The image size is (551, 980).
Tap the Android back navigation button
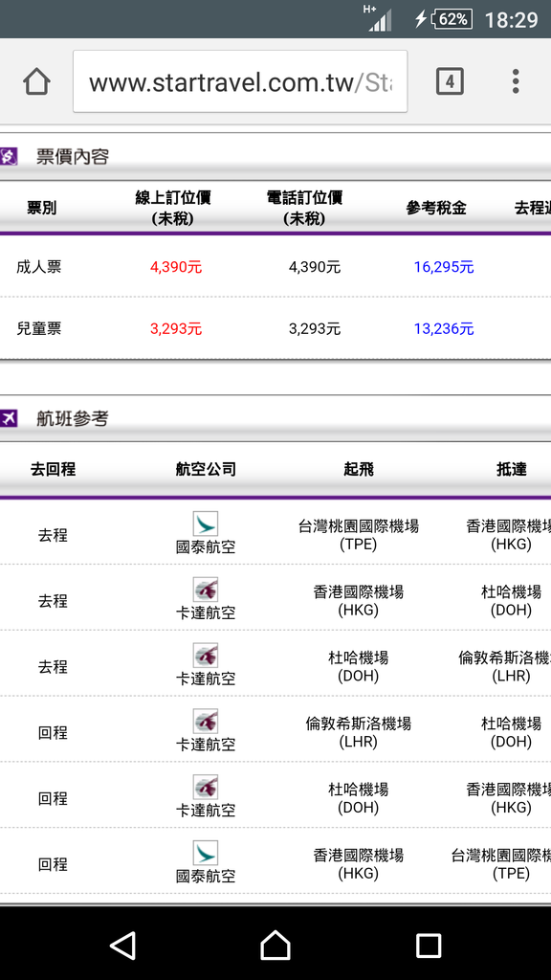[x=123, y=945]
